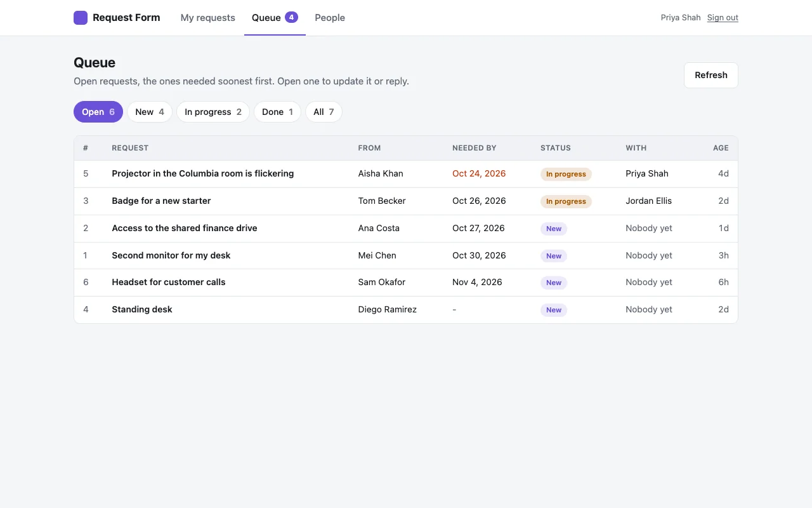
Task: Click requester name Sam Okafor
Action: point(381,282)
